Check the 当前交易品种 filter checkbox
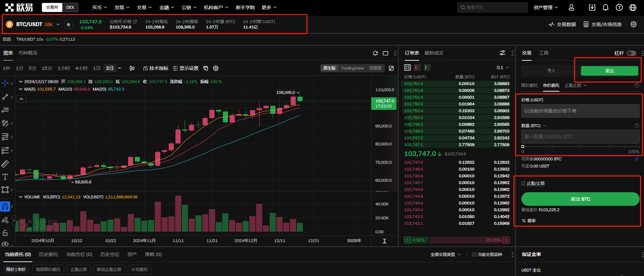Viewport: 644px width, 276px height. (x=474, y=255)
